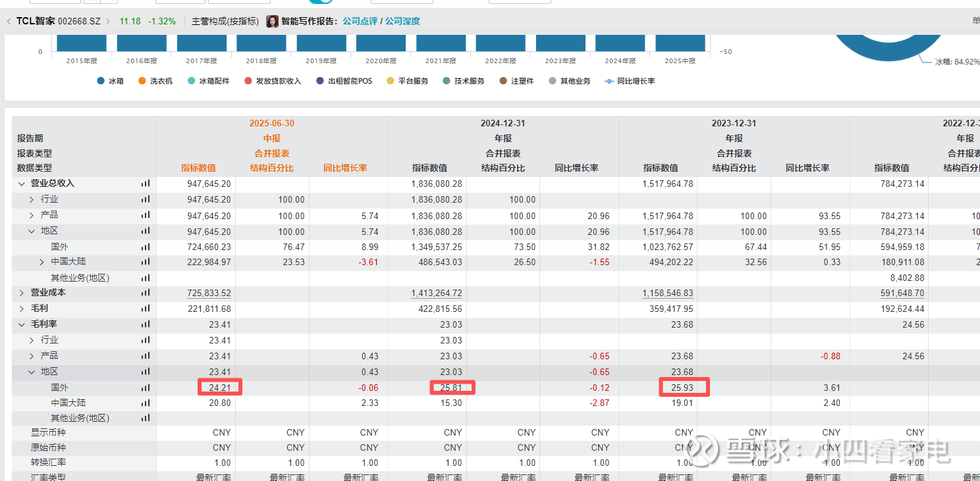Collapse the 营业总收入 row group
Screen dimensions: 980x481
click(x=22, y=184)
